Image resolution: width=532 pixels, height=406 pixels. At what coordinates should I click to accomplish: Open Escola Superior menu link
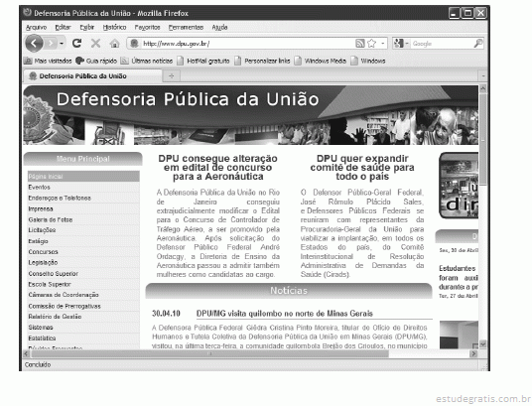click(x=50, y=284)
